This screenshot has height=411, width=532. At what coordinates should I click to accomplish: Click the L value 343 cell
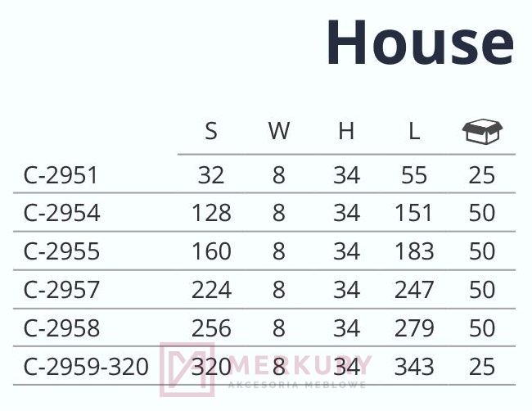(413, 367)
